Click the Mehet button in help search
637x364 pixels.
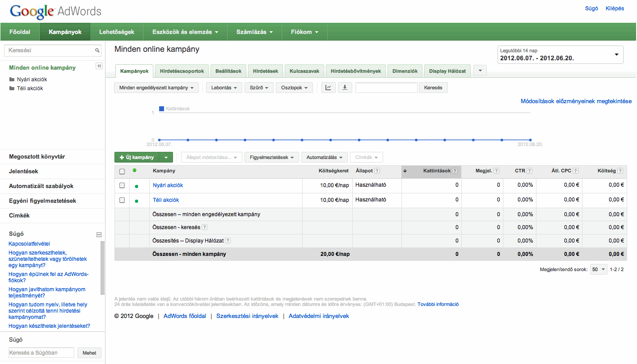point(89,353)
